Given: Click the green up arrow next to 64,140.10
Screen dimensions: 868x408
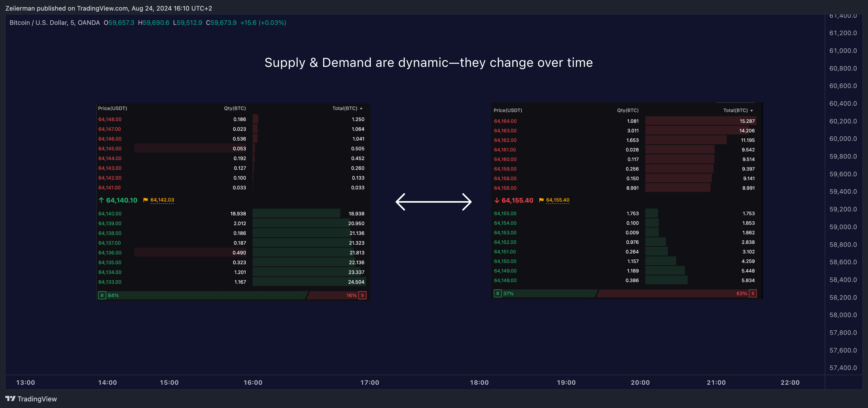Looking at the screenshot, I should pyautogui.click(x=101, y=200).
